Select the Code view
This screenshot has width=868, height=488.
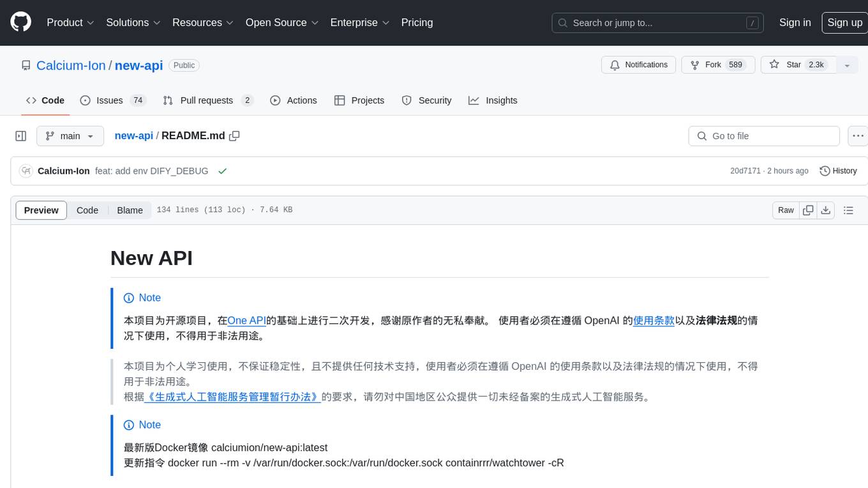coord(87,210)
